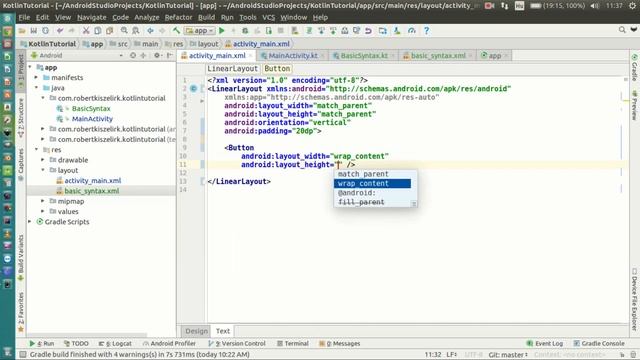This screenshot has width=640, height=360.
Task: Click the system clock showing 11:37
Action: 614,6
